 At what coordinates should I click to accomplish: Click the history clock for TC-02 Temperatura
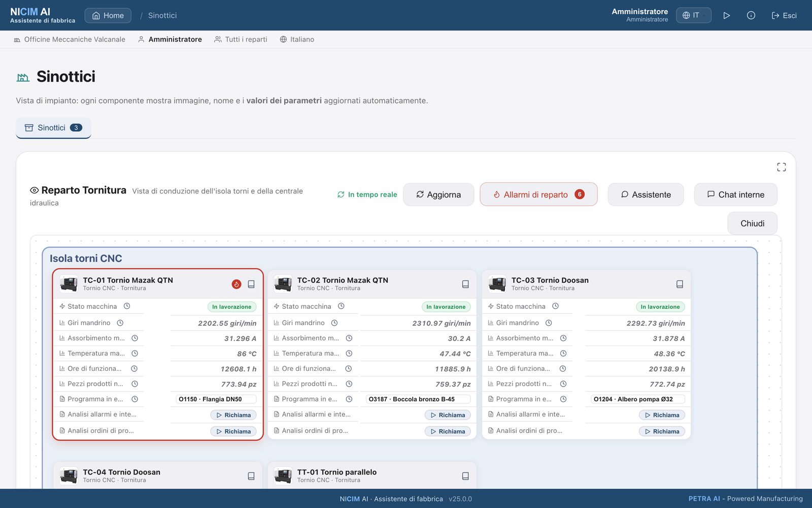tap(349, 353)
